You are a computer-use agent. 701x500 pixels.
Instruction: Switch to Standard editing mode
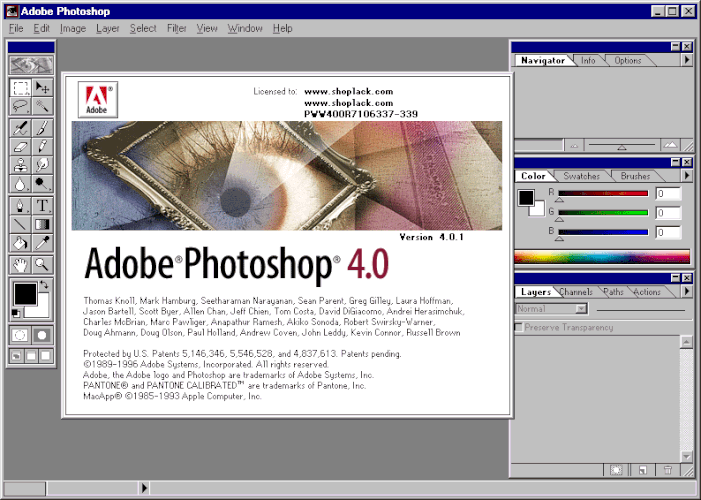pyautogui.click(x=20, y=335)
